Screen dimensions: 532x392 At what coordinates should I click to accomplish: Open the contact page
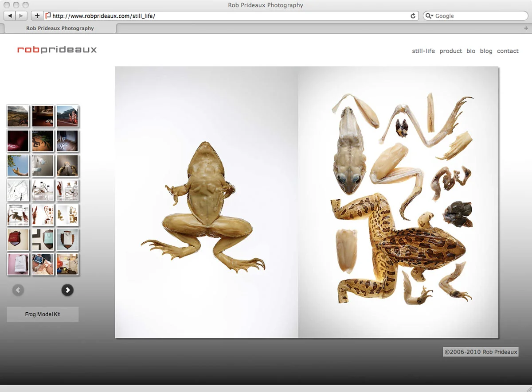[x=508, y=51]
